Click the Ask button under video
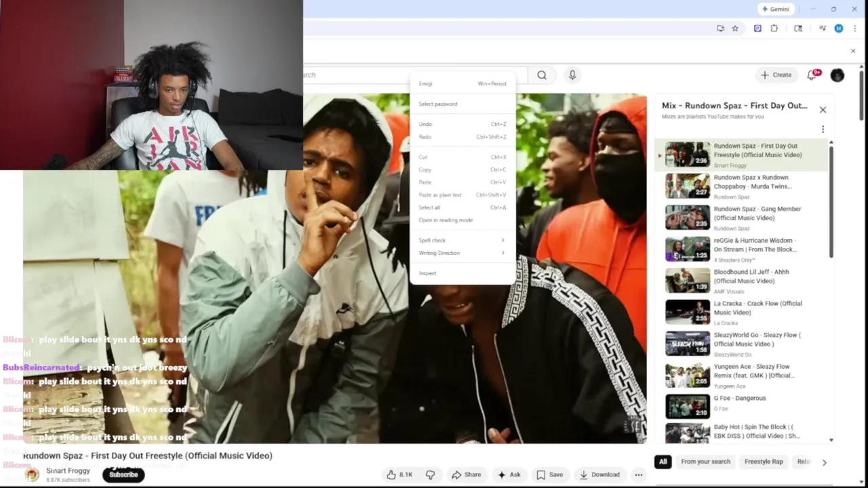The width and height of the screenshot is (868, 488). (509, 474)
